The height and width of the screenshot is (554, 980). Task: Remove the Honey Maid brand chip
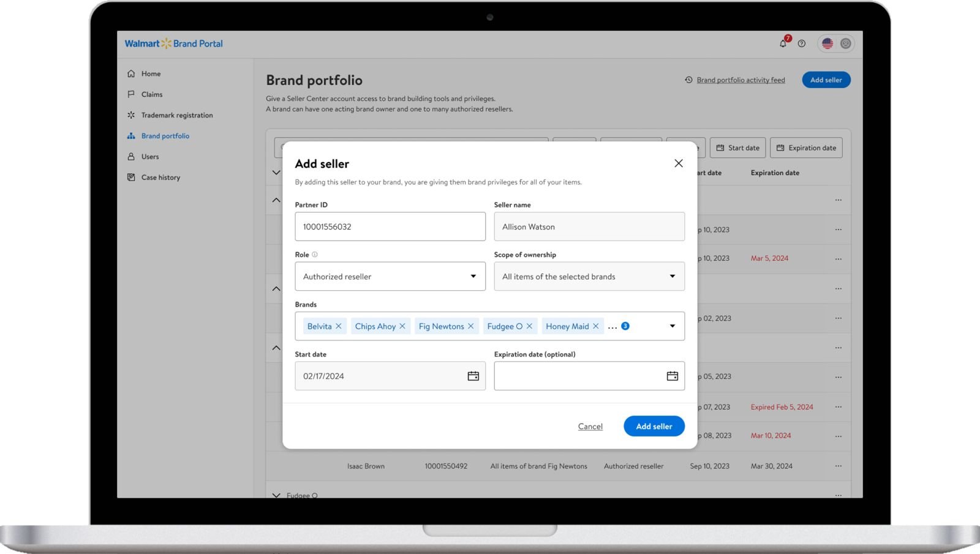tap(595, 326)
